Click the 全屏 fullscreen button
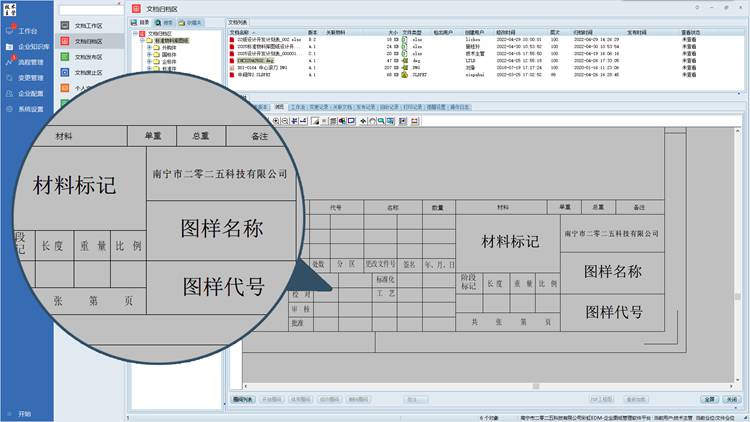 tap(708, 398)
